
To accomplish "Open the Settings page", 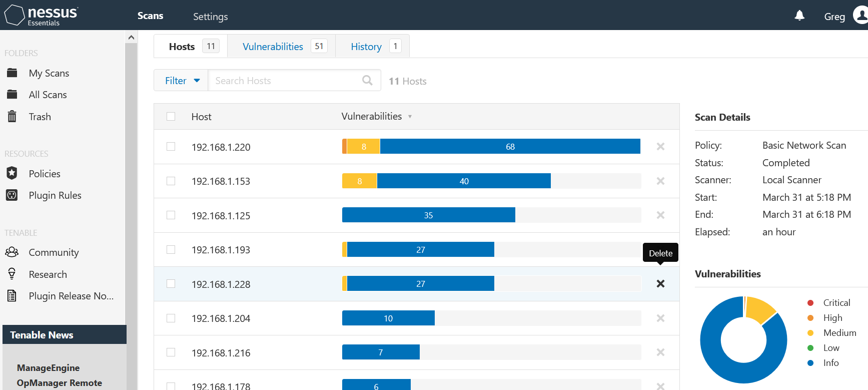I will point(210,17).
